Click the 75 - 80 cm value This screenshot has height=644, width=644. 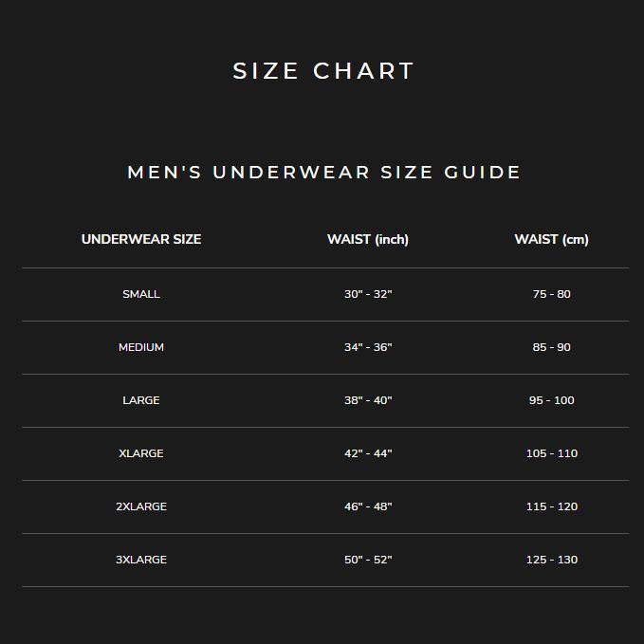click(x=552, y=294)
